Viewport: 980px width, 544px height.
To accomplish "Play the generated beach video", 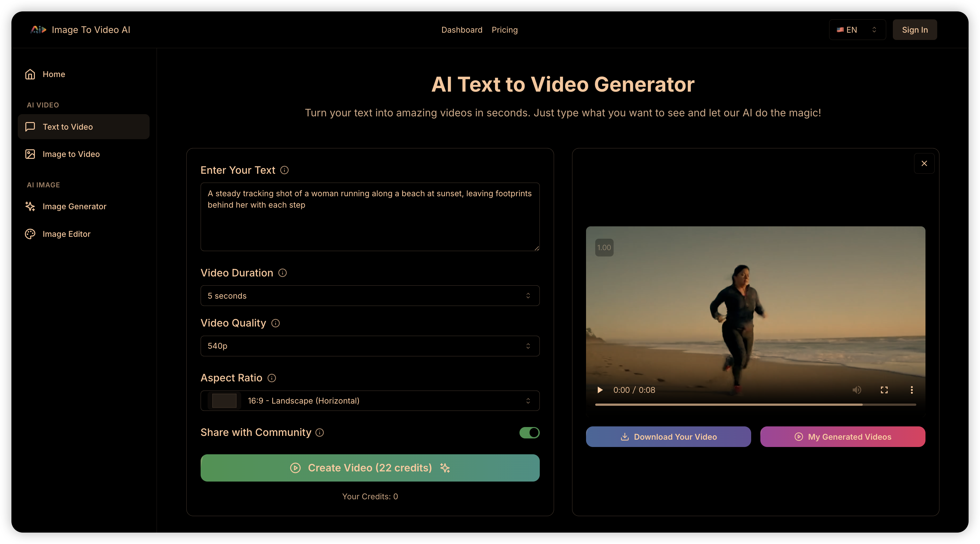I will coord(600,390).
